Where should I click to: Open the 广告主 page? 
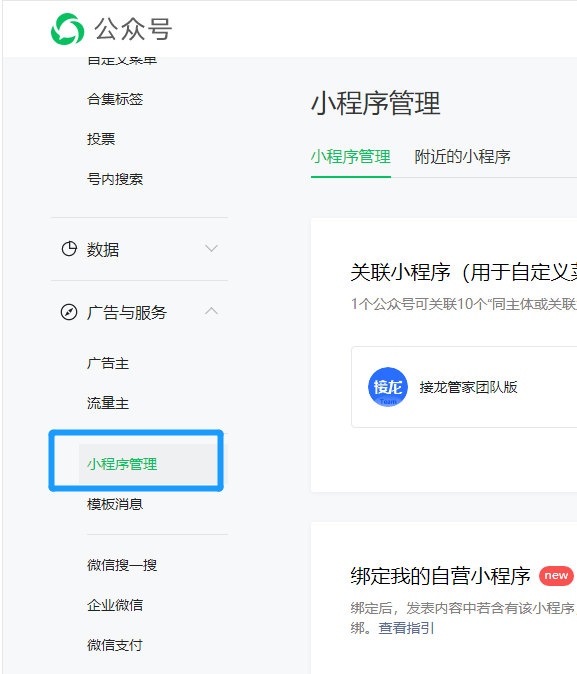click(x=108, y=364)
